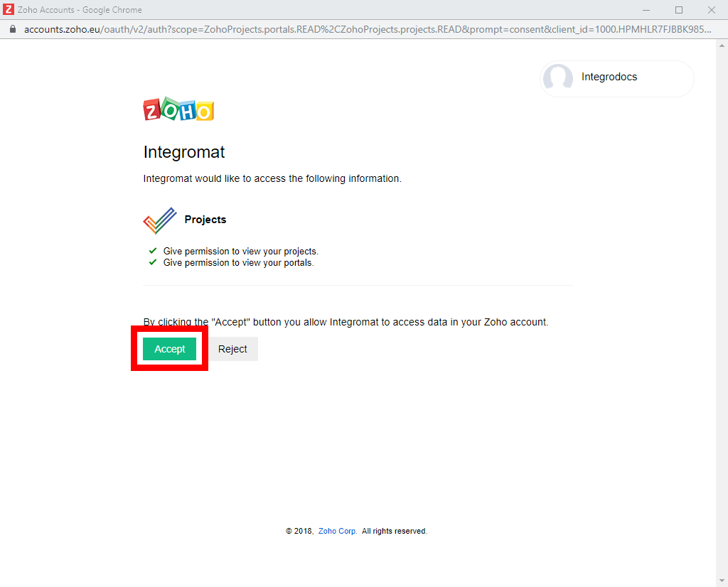Maximize the Chrome window
The image size is (728, 587).
click(679, 10)
